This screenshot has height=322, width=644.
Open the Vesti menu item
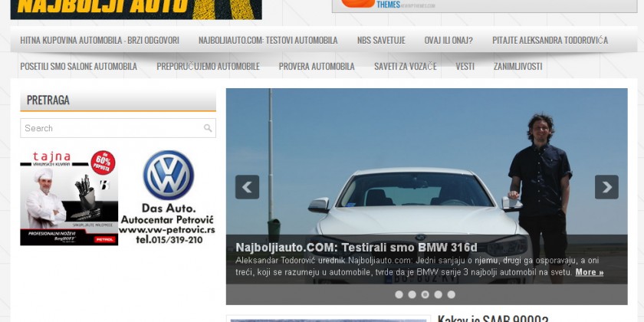(x=465, y=66)
